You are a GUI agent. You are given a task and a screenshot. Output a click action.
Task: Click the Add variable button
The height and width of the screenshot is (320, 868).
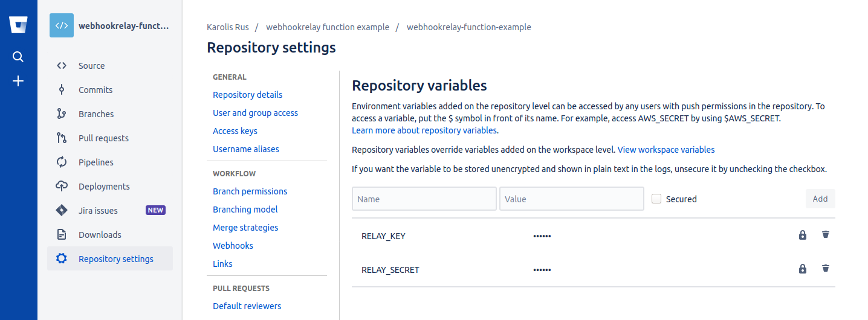(820, 199)
